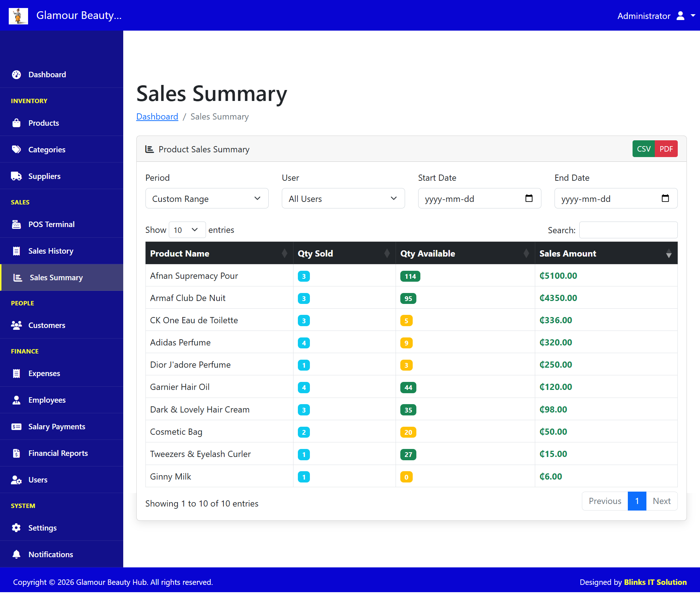Click the 95 quantity available badge

pyautogui.click(x=408, y=299)
